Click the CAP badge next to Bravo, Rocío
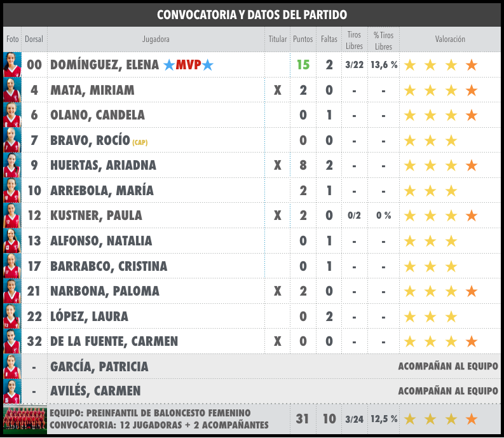504x438 pixels. [140, 142]
